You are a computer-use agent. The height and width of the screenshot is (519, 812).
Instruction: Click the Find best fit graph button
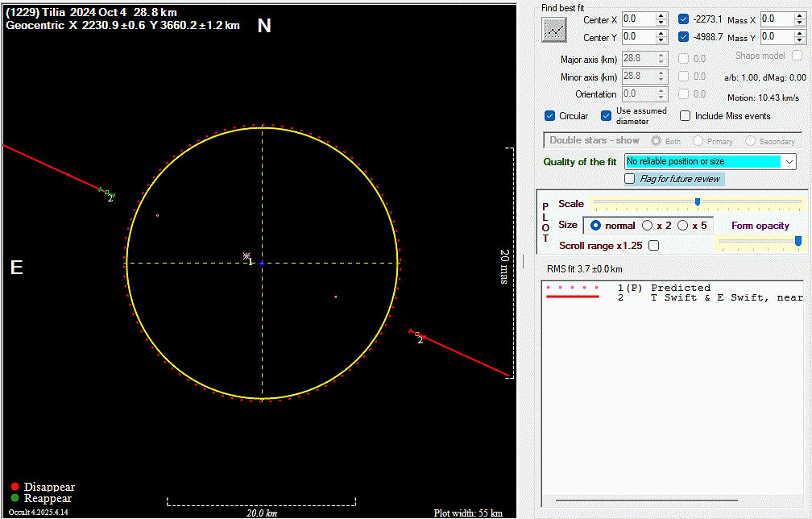(x=554, y=29)
